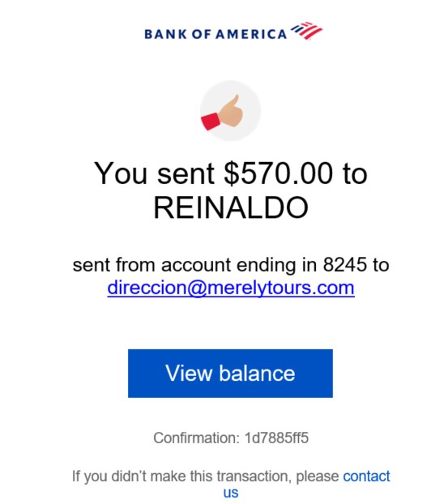Image resolution: width=431 pixels, height=504 pixels.
Task: Click the "Confirmation:" label text
Action: [196, 438]
